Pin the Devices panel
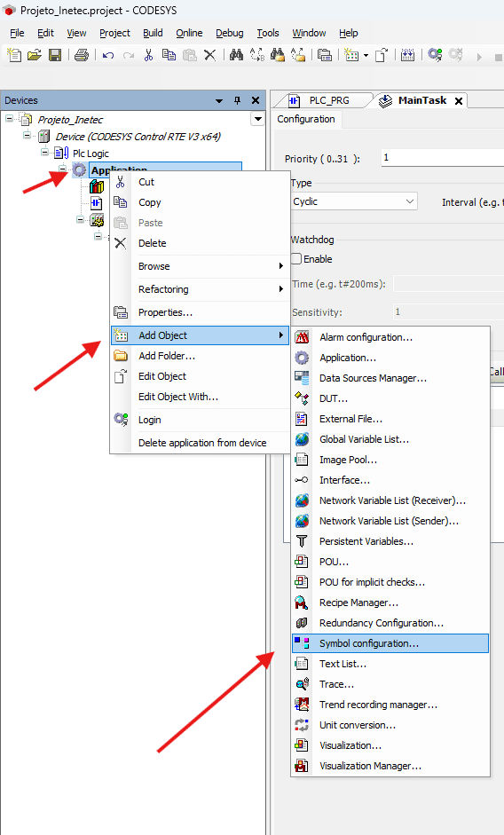 coord(237,100)
